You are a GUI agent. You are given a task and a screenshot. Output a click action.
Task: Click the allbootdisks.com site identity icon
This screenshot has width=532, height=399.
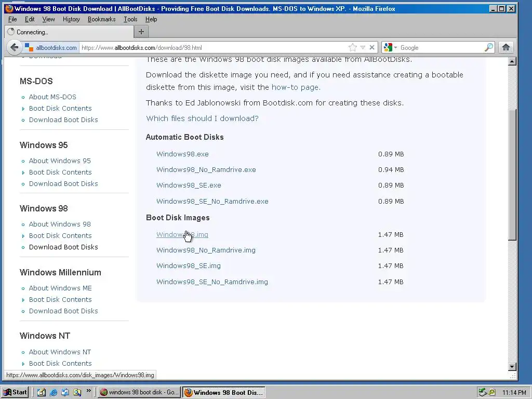[29, 47]
